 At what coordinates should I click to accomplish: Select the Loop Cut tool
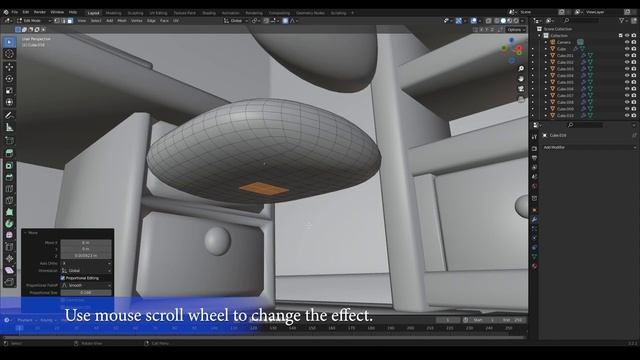coord(9,189)
